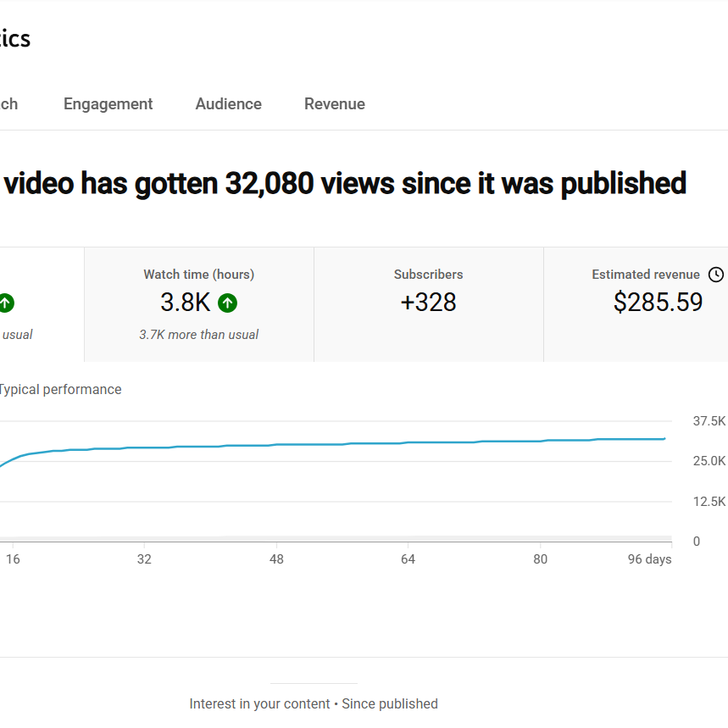This screenshot has width=728, height=728.
Task: Click the '3.7K more than usual' text
Action: pos(198,335)
